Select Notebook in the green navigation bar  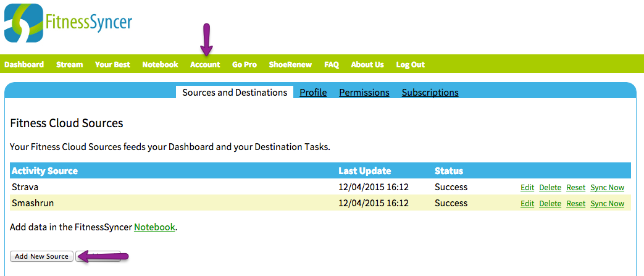tap(160, 64)
